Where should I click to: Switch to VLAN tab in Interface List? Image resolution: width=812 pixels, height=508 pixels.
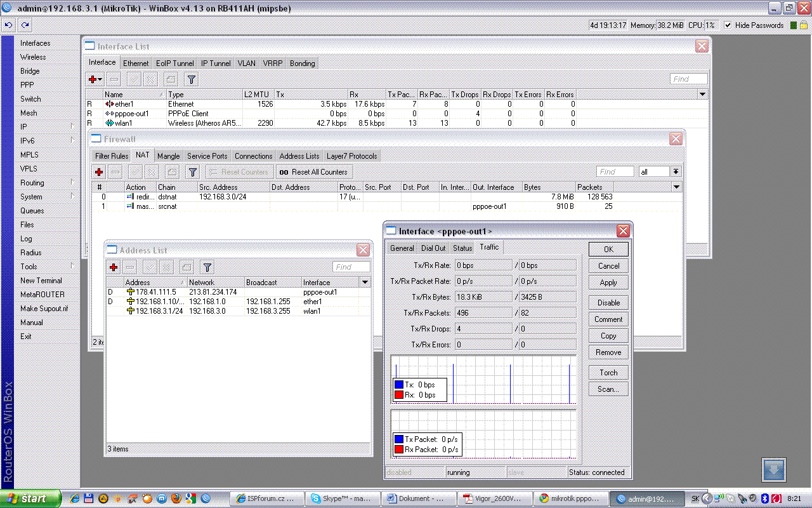(247, 63)
